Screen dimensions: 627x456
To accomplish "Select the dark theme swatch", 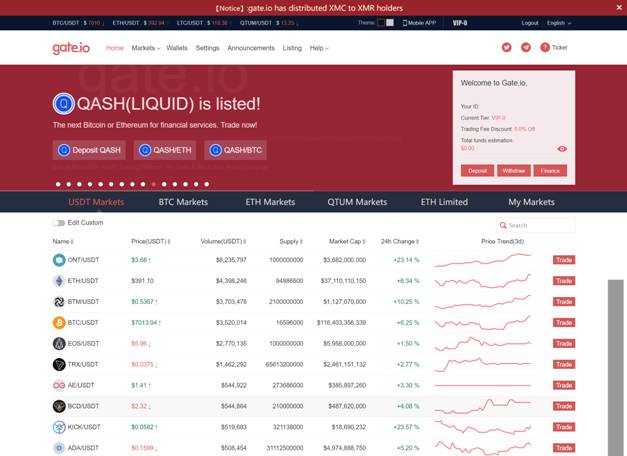I will [381, 23].
